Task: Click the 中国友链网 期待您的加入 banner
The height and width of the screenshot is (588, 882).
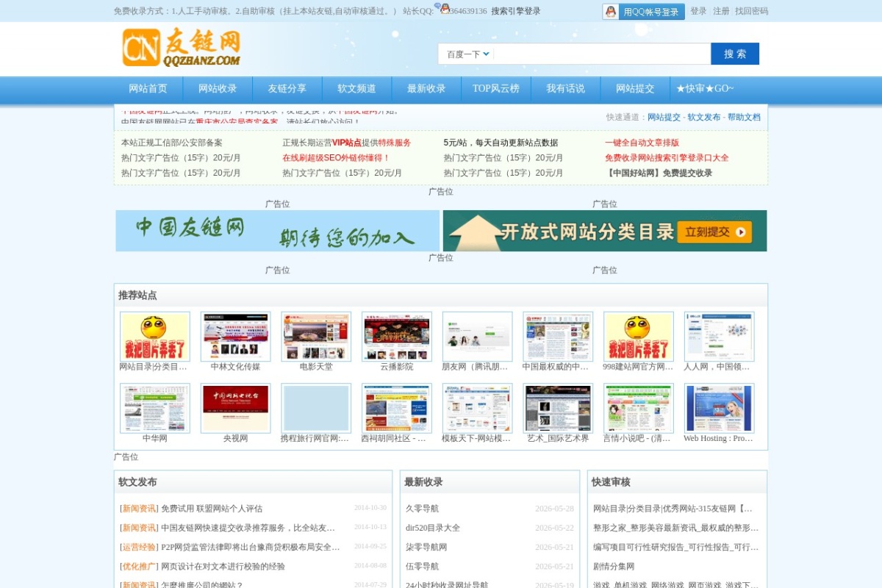Action: (x=278, y=231)
